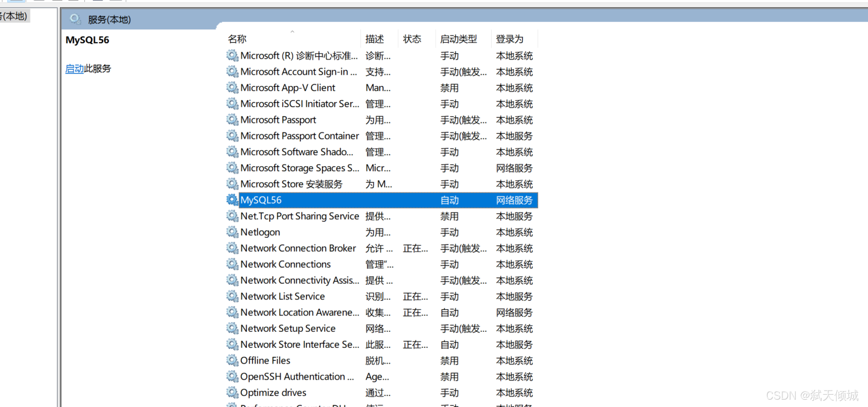The image size is (868, 407).
Task: Click gear icon of Microsoft Store 安装服务
Action: [232, 184]
